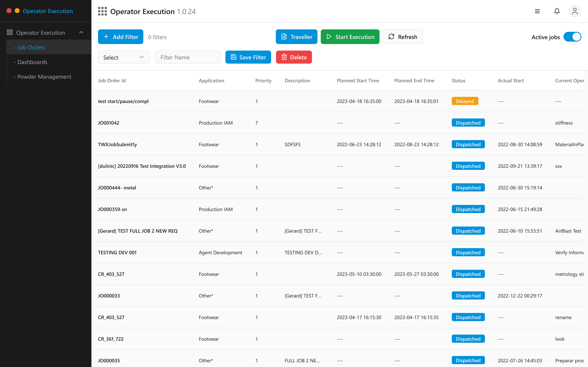Open the app grid launcher icon
This screenshot has height=367, width=588.
point(102,11)
